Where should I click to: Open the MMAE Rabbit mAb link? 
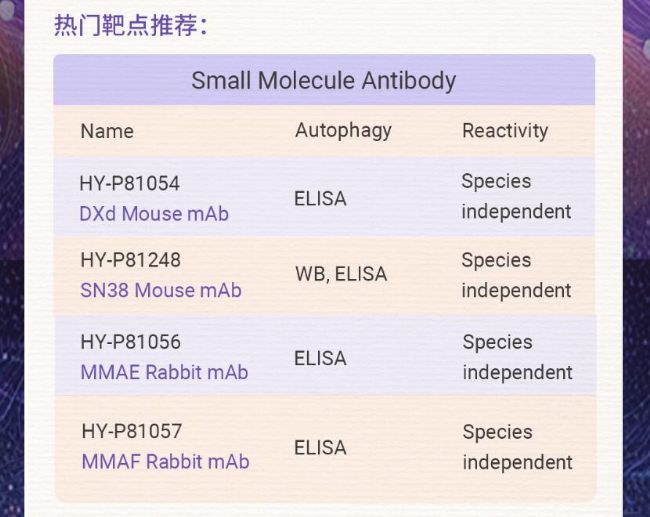(164, 372)
